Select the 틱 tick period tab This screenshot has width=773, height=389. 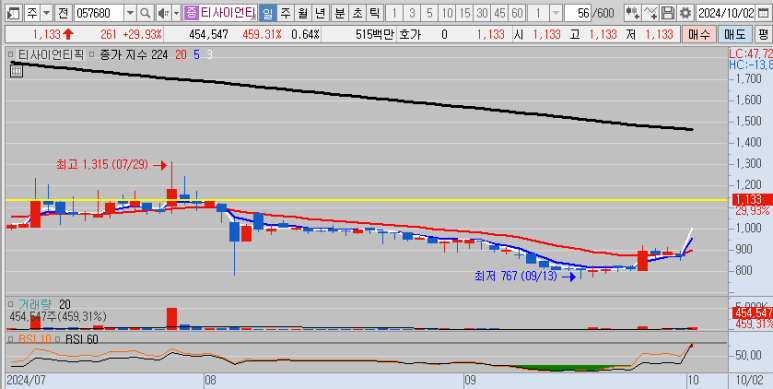374,13
